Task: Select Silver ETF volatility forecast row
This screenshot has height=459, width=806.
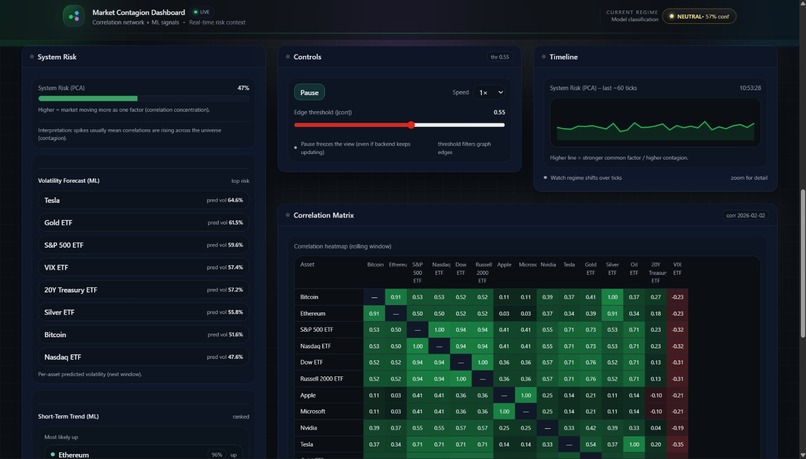Action: 143,312
